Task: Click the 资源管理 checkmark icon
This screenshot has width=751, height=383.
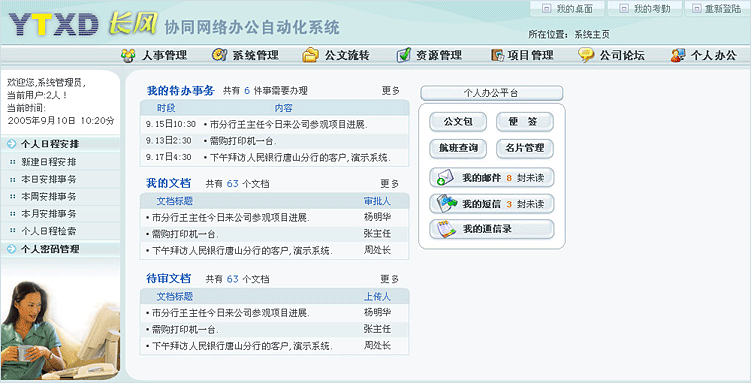Action: click(x=404, y=55)
